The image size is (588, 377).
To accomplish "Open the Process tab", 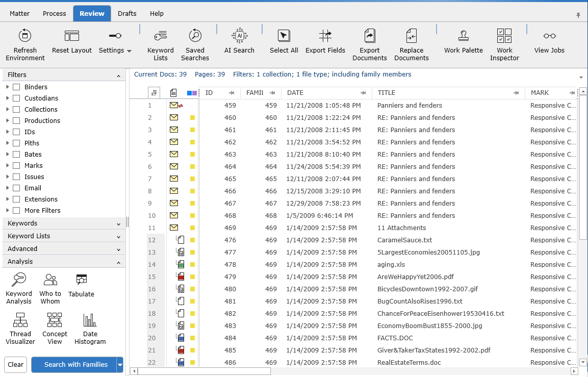I will coord(55,13).
